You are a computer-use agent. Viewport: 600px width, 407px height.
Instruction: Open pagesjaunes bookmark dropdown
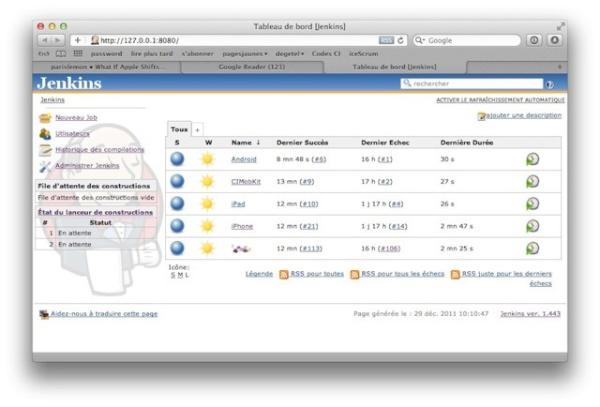(x=245, y=54)
